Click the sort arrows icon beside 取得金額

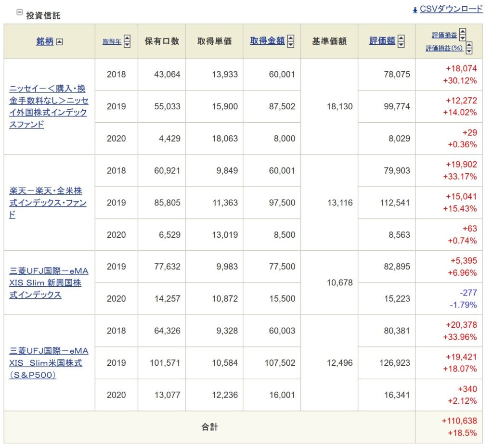click(x=290, y=41)
